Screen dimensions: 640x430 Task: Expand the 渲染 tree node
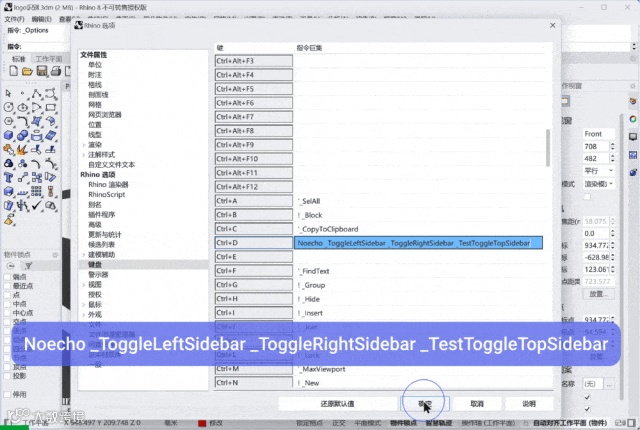click(x=84, y=145)
